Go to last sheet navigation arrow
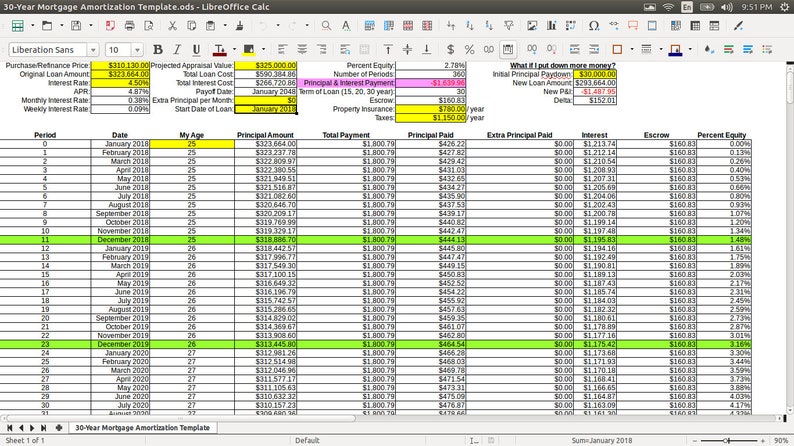 coord(44,428)
